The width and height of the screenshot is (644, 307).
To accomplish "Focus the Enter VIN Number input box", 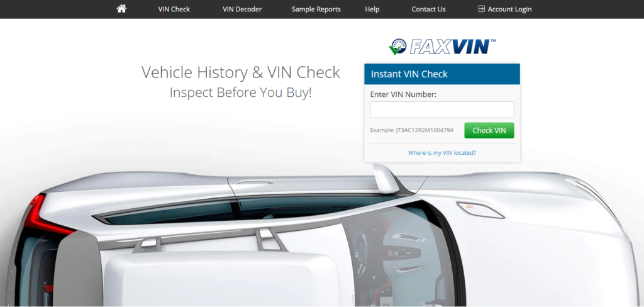I will 442,109.
